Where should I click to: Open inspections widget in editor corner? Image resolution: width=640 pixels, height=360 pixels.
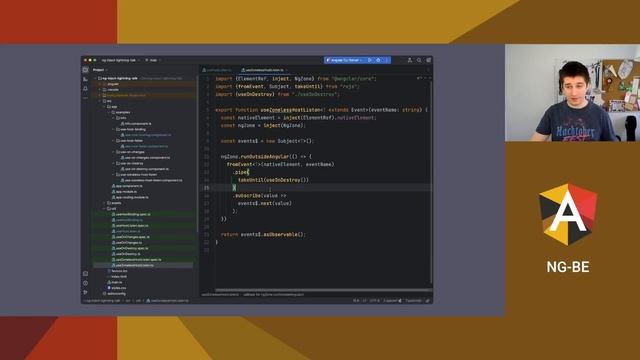(x=421, y=78)
